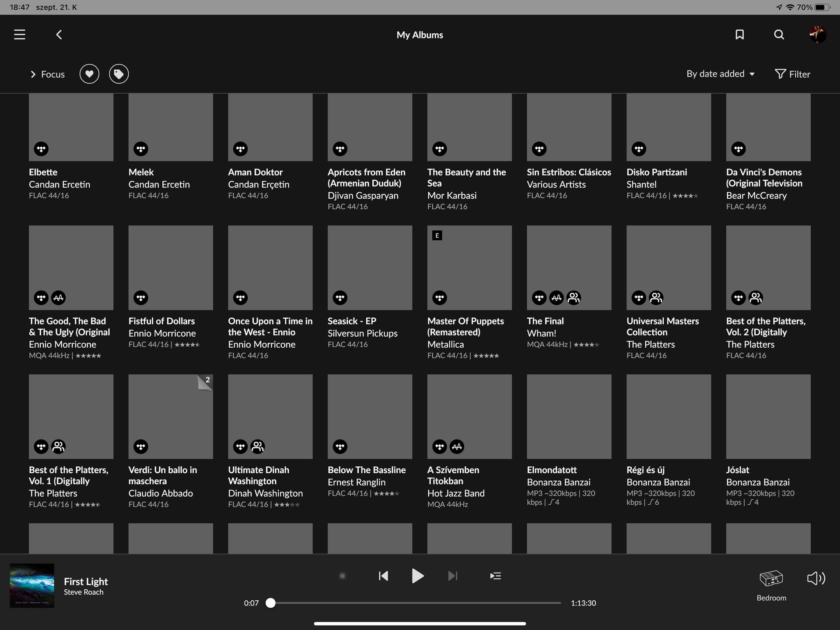
Task: Open artist Mor Karbasi
Action: coord(452,195)
